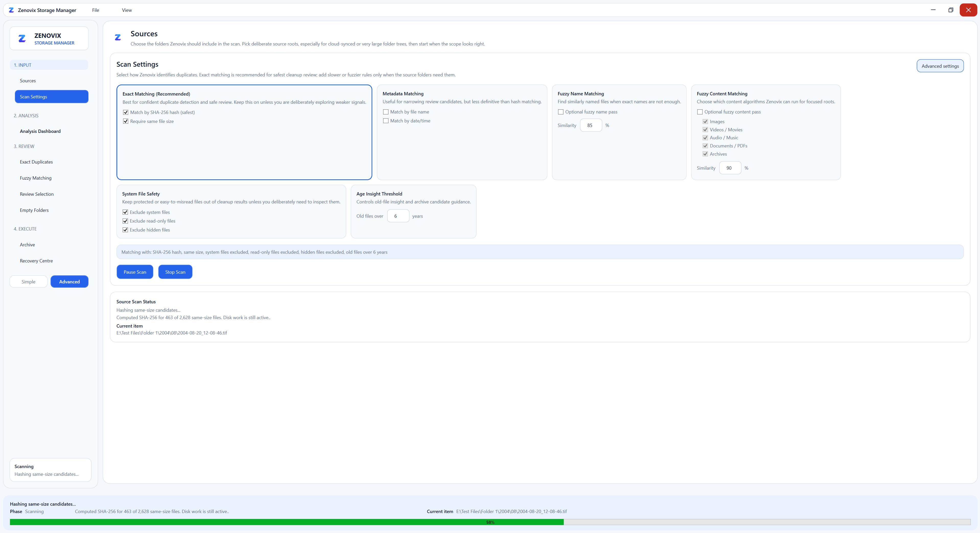The width and height of the screenshot is (980, 533).
Task: Minimize the Zenovix window
Action: [933, 10]
